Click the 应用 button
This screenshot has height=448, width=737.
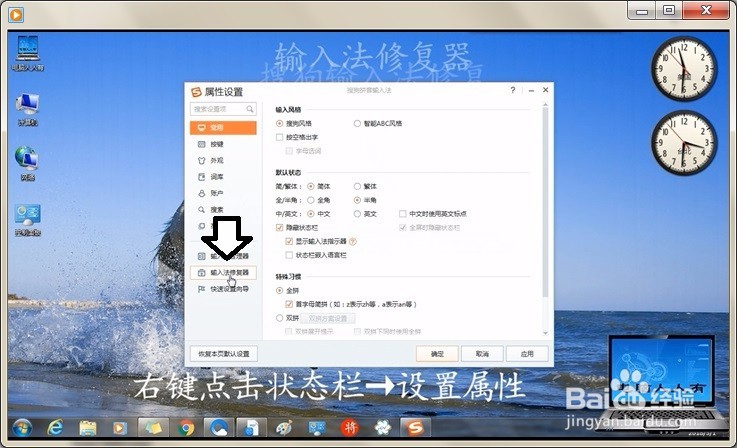[x=527, y=354]
